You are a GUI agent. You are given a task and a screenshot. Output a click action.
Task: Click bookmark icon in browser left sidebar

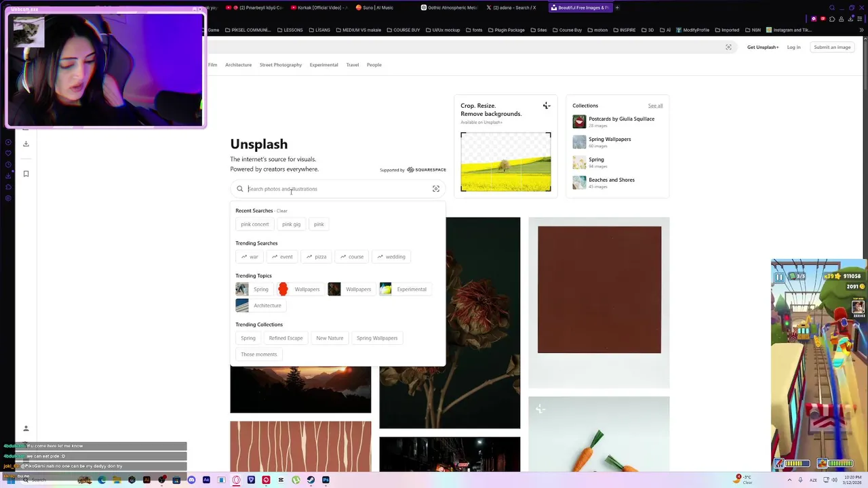[26, 174]
